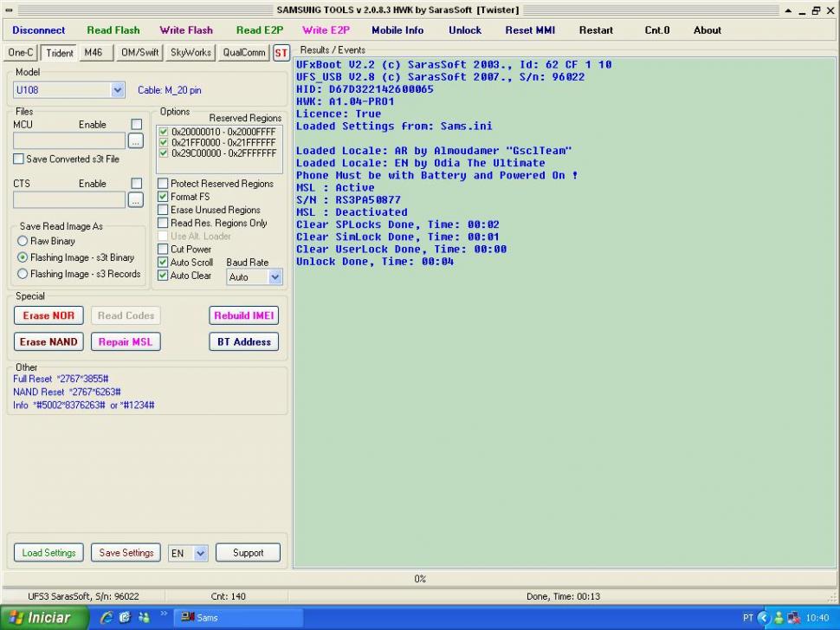Click the Erase NOR button
Viewport: 840px width, 630px height.
[48, 315]
